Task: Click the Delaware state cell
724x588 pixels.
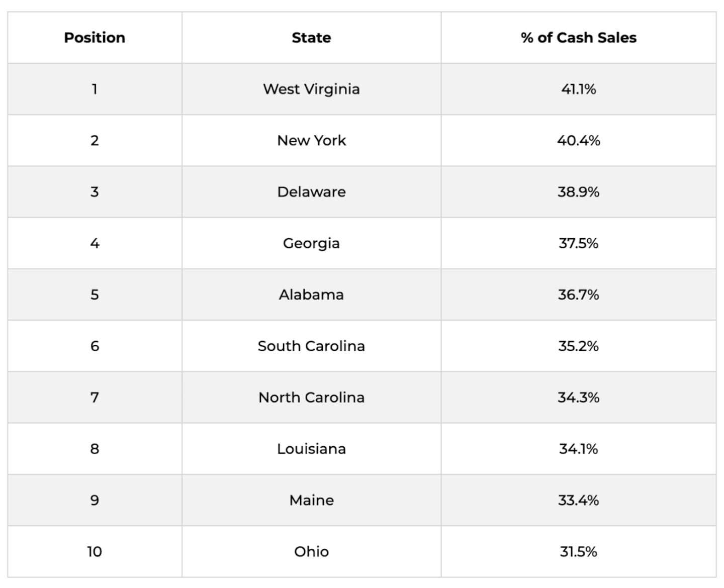Action: tap(311, 191)
